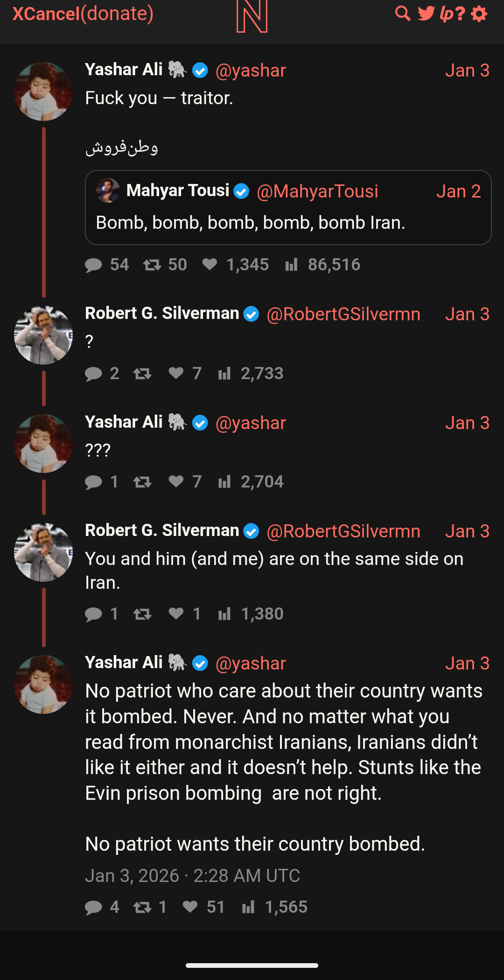Viewport: 504px width, 980px height.
Task: Click heart icon with 51 likes
Action: point(190,907)
